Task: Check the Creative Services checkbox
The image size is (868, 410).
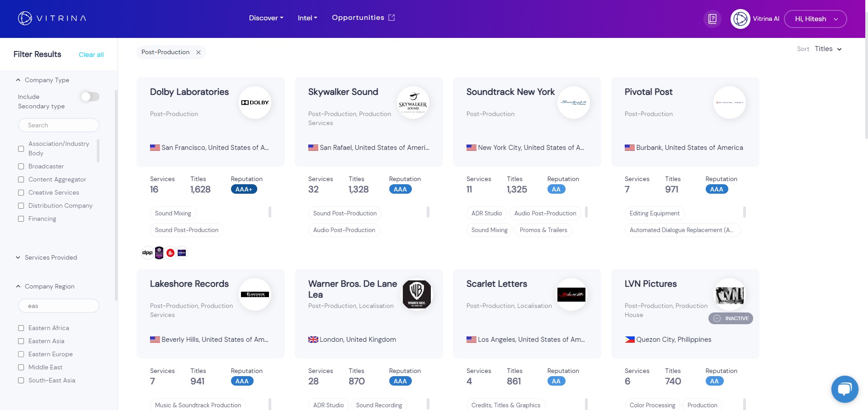Action: point(21,193)
